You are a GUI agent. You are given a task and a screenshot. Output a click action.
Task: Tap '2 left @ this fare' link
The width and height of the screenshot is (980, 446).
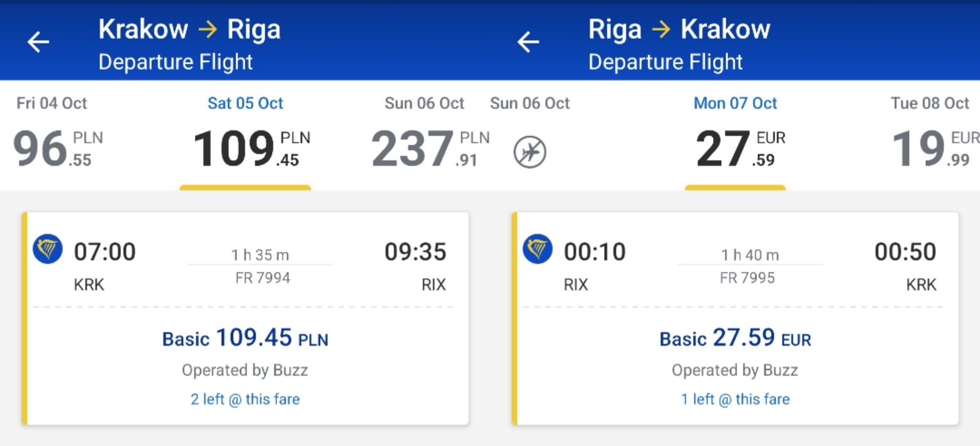tap(245, 399)
